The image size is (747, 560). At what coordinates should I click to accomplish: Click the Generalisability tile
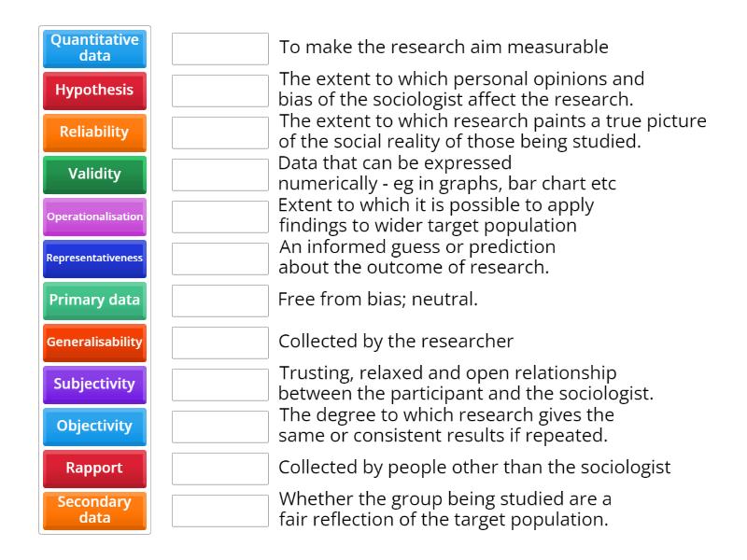[x=94, y=343]
